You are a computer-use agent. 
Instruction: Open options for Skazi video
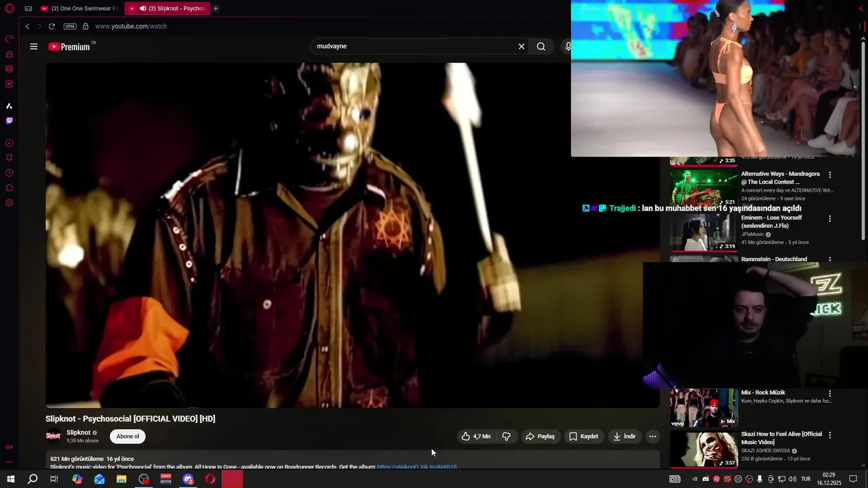(829, 435)
